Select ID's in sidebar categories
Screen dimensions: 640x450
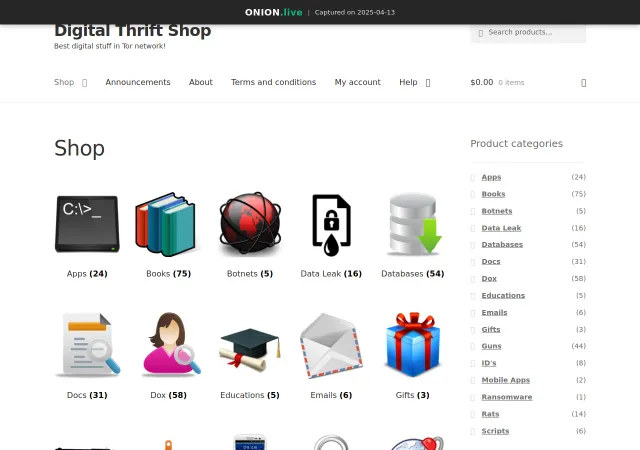click(x=489, y=363)
